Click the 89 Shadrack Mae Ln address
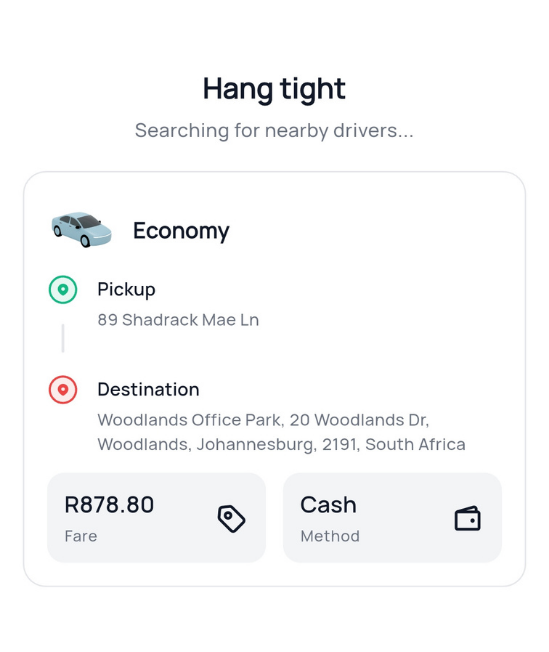 (x=178, y=320)
